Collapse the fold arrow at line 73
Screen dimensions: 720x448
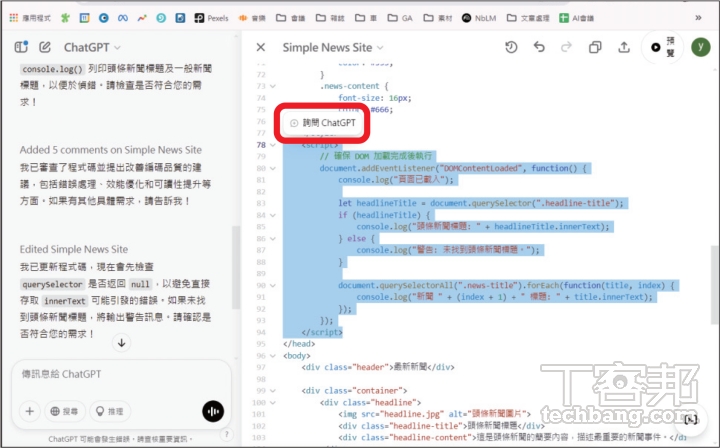tap(273, 86)
